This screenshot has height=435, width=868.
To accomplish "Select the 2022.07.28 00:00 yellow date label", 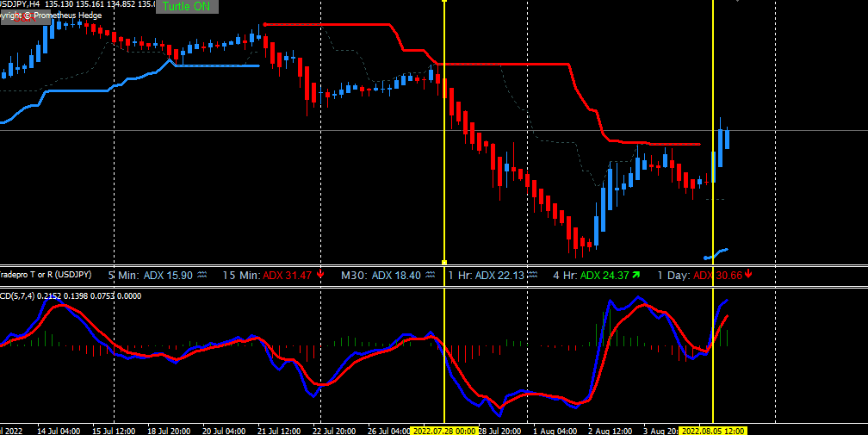I will [443, 431].
